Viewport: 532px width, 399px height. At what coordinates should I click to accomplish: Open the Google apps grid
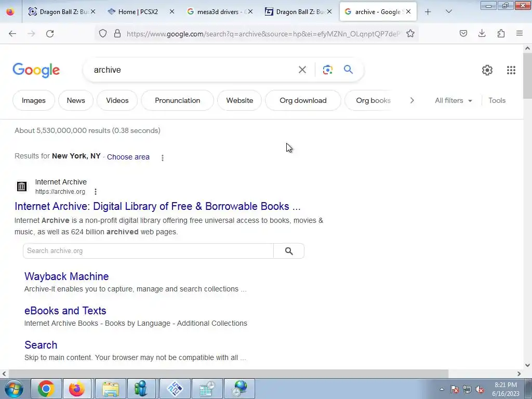511,70
